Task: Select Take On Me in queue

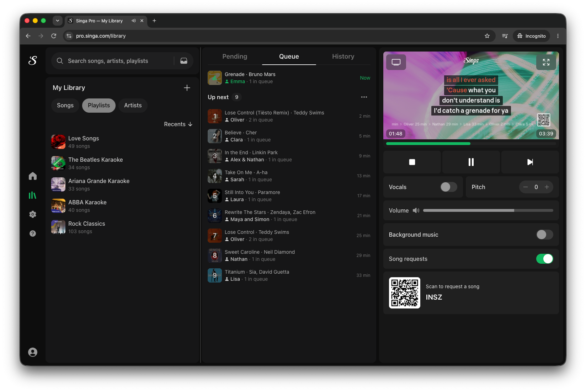Action: [x=289, y=176]
